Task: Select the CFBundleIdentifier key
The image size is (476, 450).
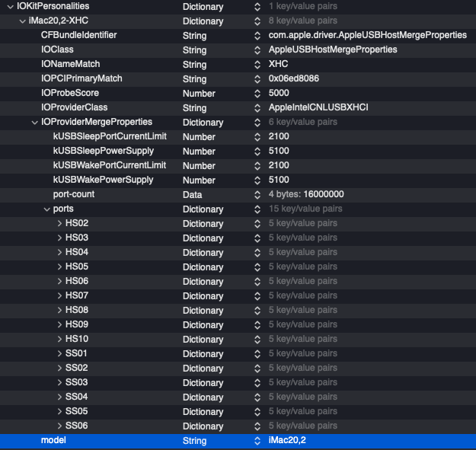Action: coord(79,35)
